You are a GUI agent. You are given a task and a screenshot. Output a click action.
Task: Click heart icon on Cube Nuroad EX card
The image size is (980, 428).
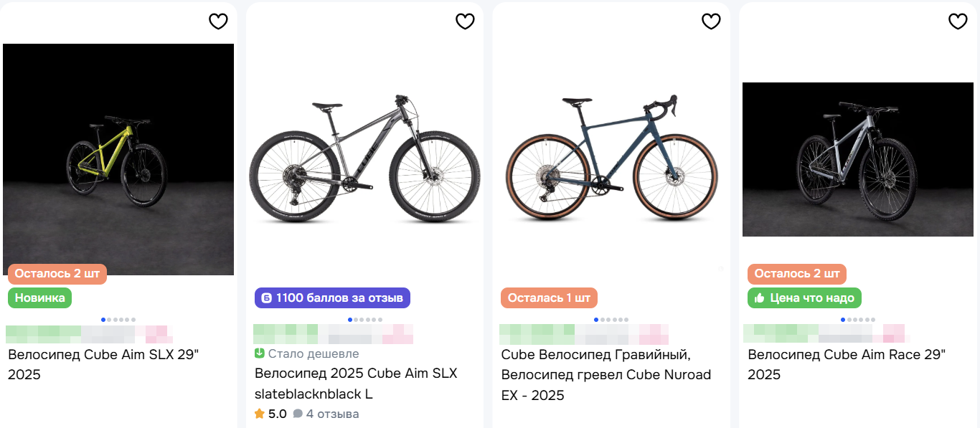[x=711, y=22]
